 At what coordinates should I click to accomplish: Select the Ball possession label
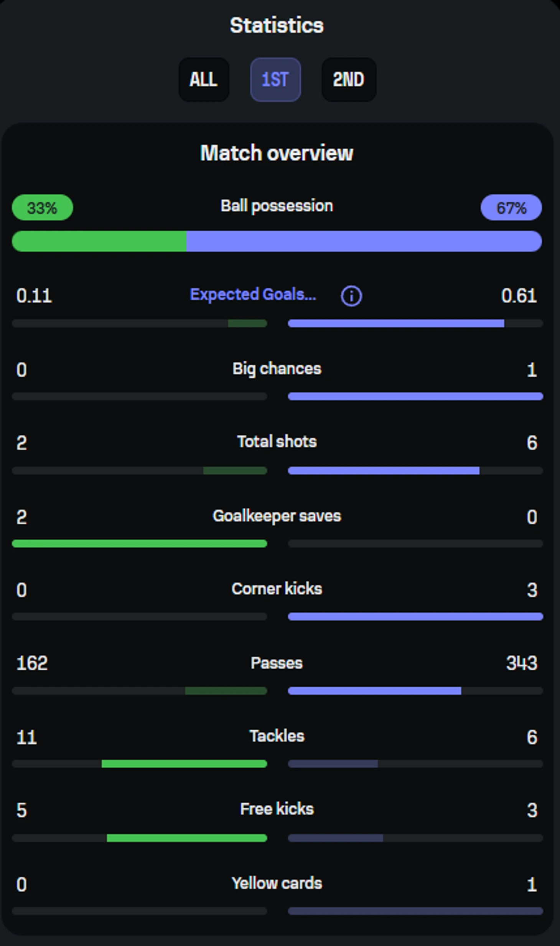pos(276,206)
